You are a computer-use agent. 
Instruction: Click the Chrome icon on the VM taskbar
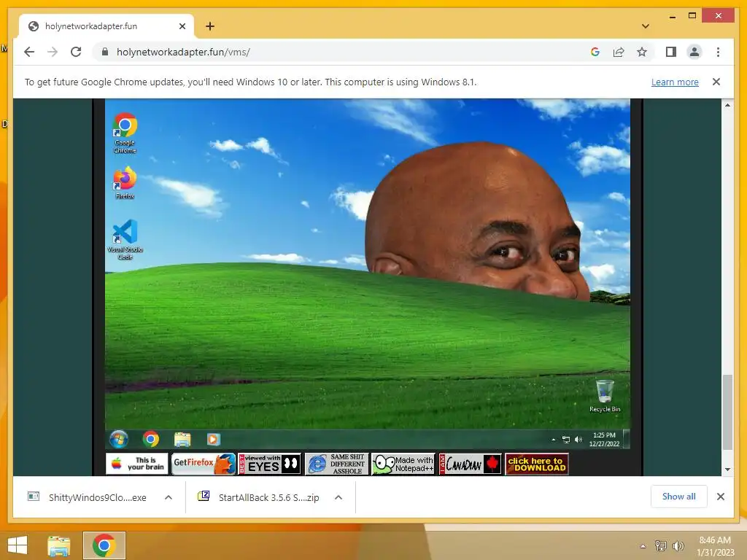point(151,439)
